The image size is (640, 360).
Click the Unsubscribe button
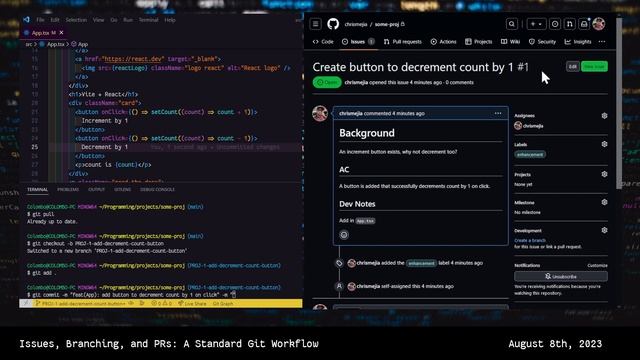561,276
